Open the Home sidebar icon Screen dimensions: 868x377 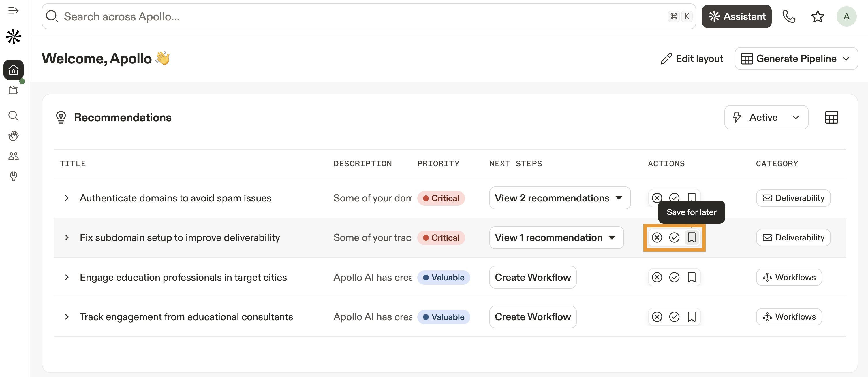tap(14, 70)
